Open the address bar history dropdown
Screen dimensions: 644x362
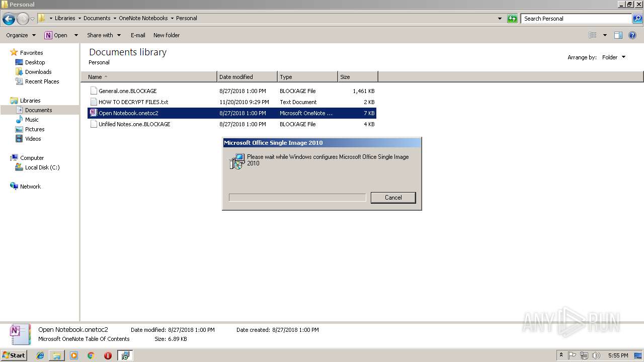(x=500, y=19)
